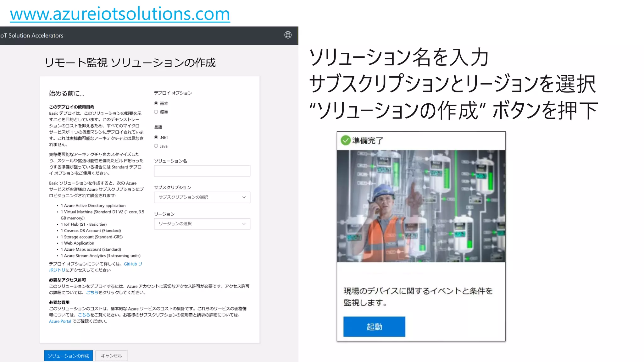644x362 pixels.
Task: Click the デプロイ オプション label
Action: pos(173,93)
